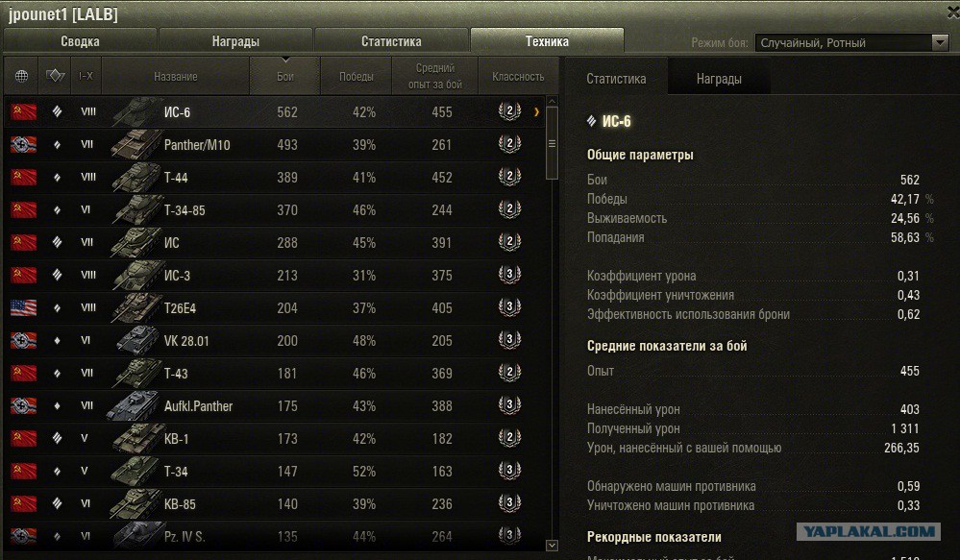Sort list by Победы column
This screenshot has width=960, height=560.
(356, 77)
